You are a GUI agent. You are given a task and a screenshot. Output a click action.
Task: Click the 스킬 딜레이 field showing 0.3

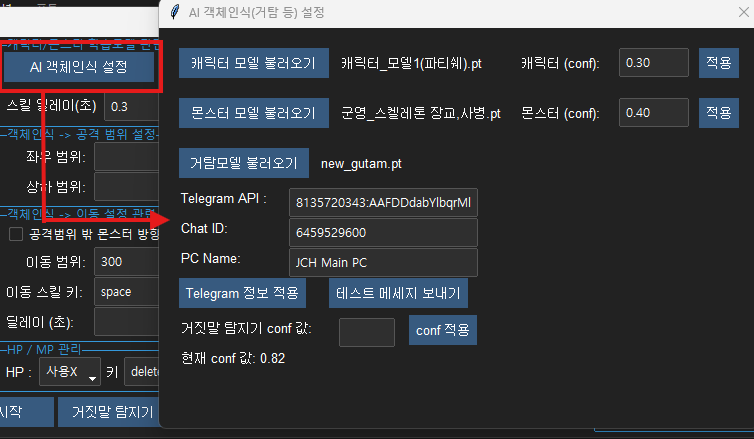point(132,106)
